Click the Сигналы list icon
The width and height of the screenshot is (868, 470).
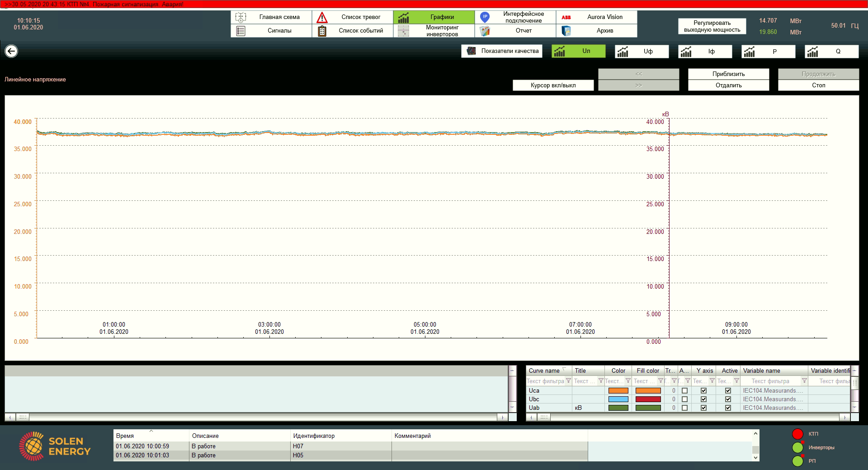point(241,31)
